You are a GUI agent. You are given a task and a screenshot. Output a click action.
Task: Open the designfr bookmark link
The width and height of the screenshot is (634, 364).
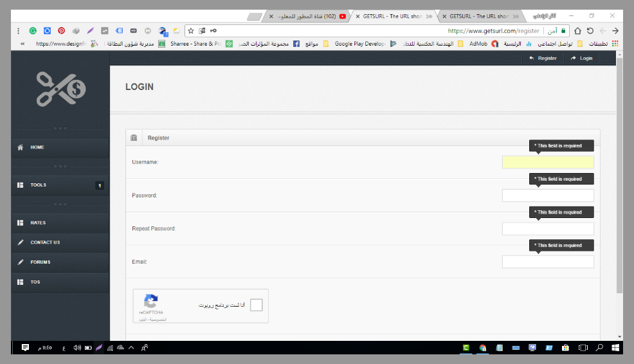[67, 44]
